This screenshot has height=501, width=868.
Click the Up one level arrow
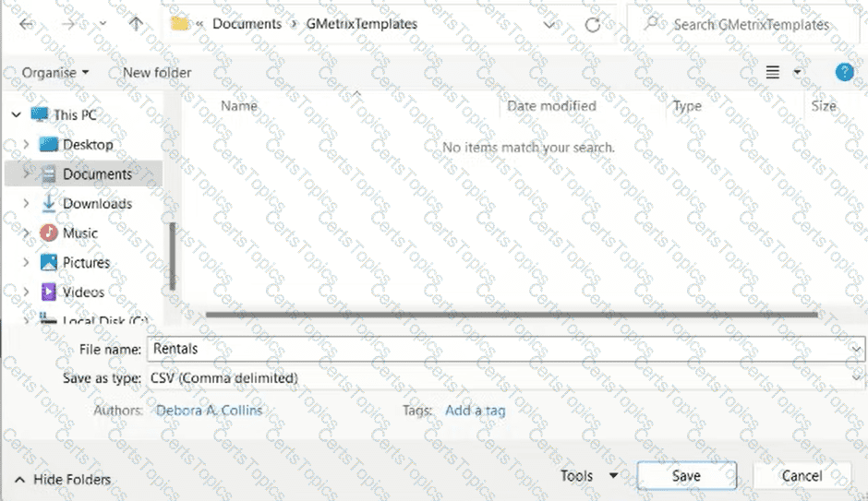coord(136,25)
